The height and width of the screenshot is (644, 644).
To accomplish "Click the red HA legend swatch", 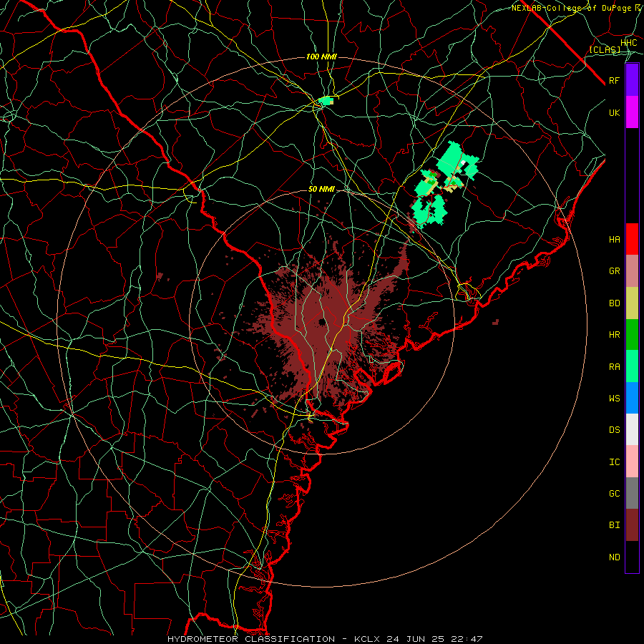I will pos(632,239).
